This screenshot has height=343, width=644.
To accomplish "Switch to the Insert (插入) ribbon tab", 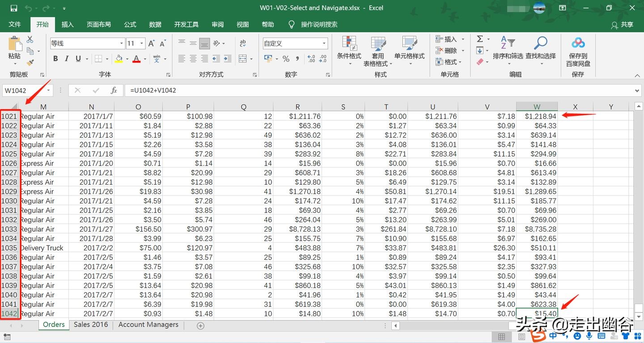I will [x=68, y=25].
